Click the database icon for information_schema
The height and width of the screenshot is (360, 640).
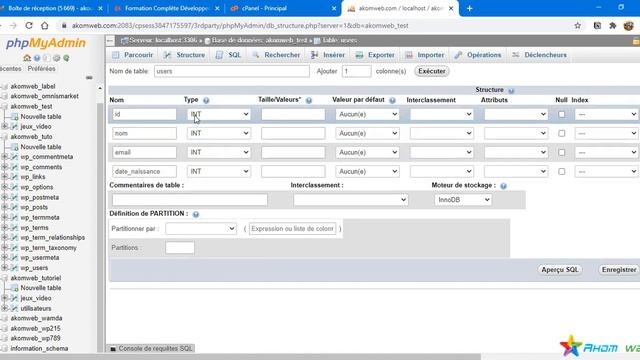(x=4, y=349)
